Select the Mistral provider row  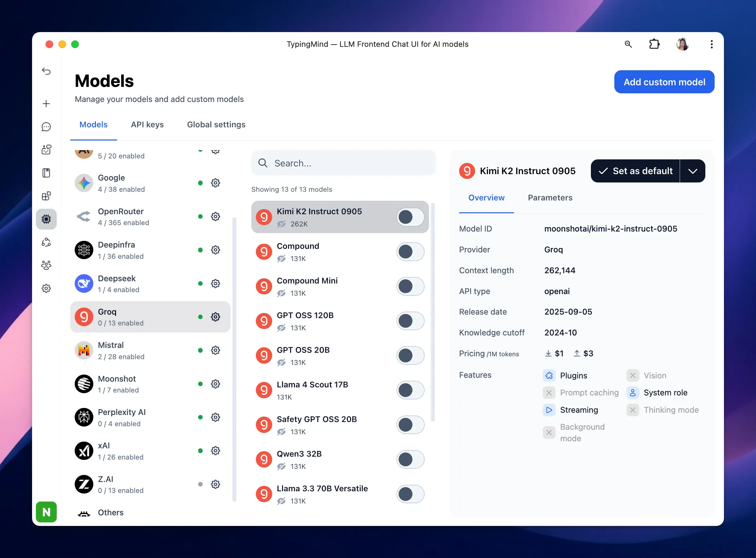tap(150, 350)
